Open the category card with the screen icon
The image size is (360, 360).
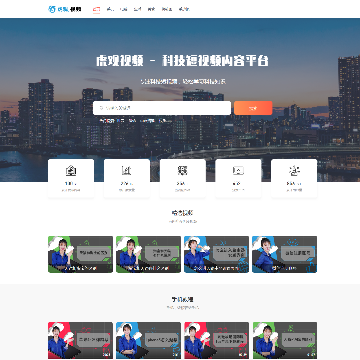tap(238, 178)
